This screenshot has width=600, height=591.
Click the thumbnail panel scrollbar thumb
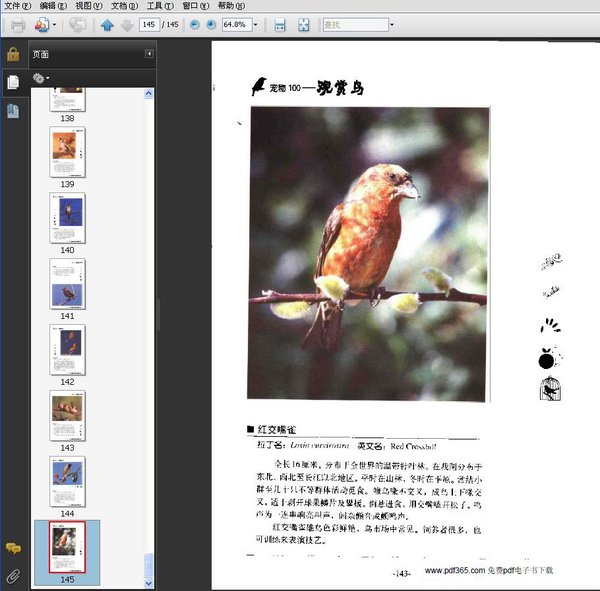tap(149, 565)
